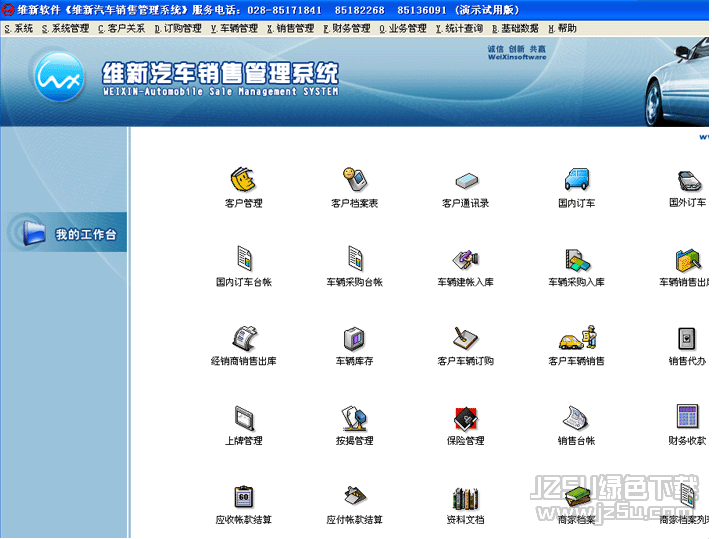
Task: Open the 车辆管理 menu
Action: pyautogui.click(x=234, y=29)
